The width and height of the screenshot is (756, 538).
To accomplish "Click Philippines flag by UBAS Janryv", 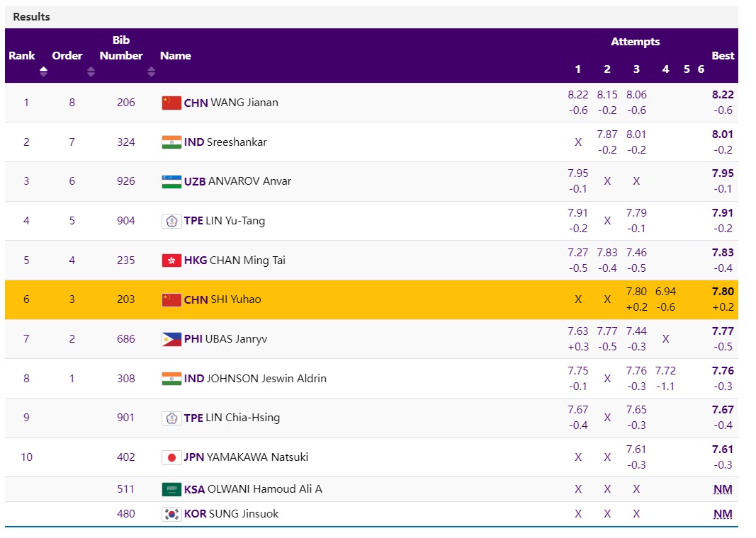I will (171, 339).
